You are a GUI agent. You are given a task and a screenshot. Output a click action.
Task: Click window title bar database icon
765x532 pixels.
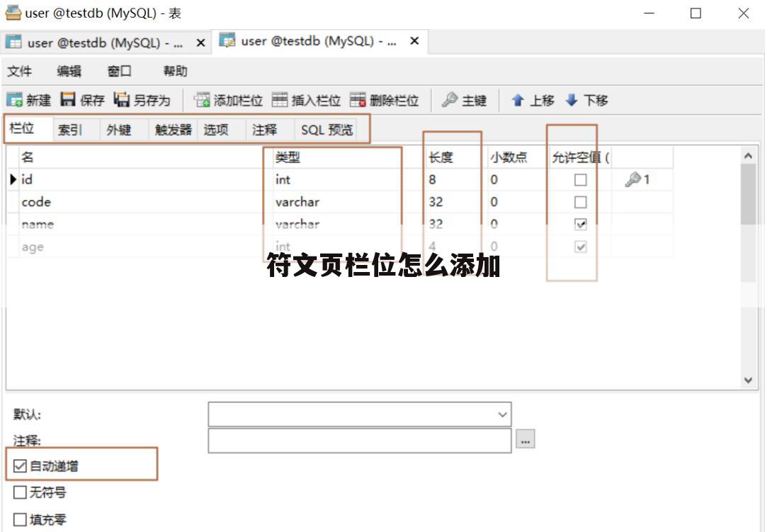click(13, 13)
